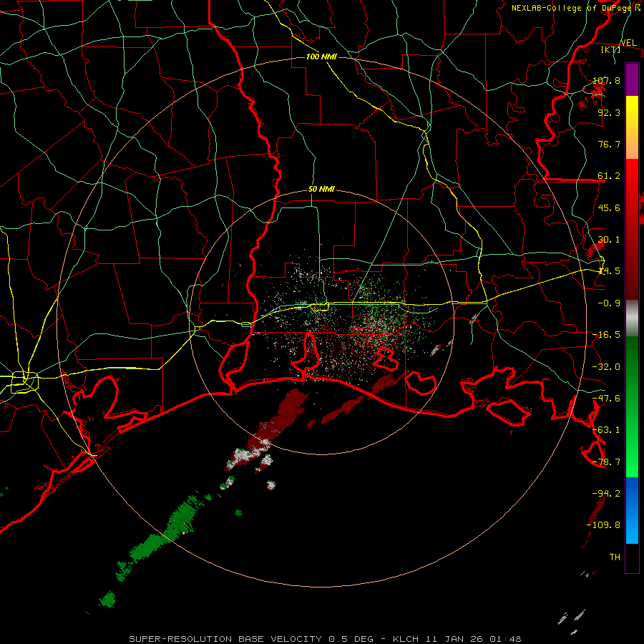Pick the yellow-orange segment of the color bar
The width and height of the screenshot is (644, 644).
tap(632, 127)
